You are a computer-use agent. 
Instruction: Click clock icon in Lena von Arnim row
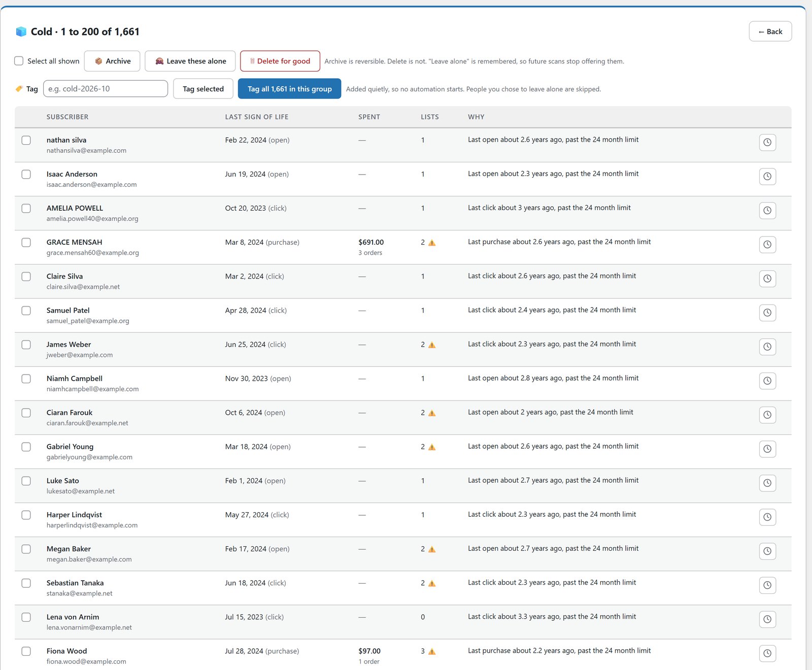click(x=767, y=619)
